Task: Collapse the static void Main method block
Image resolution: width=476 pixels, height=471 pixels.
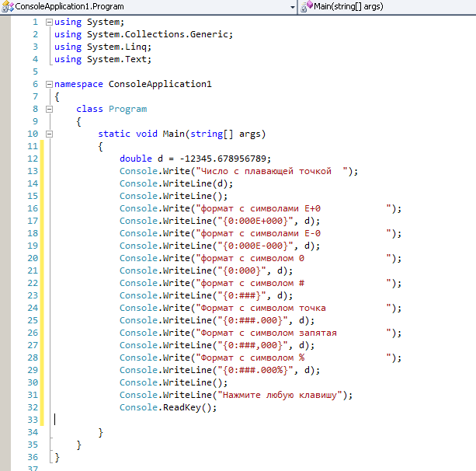Action: 49,134
